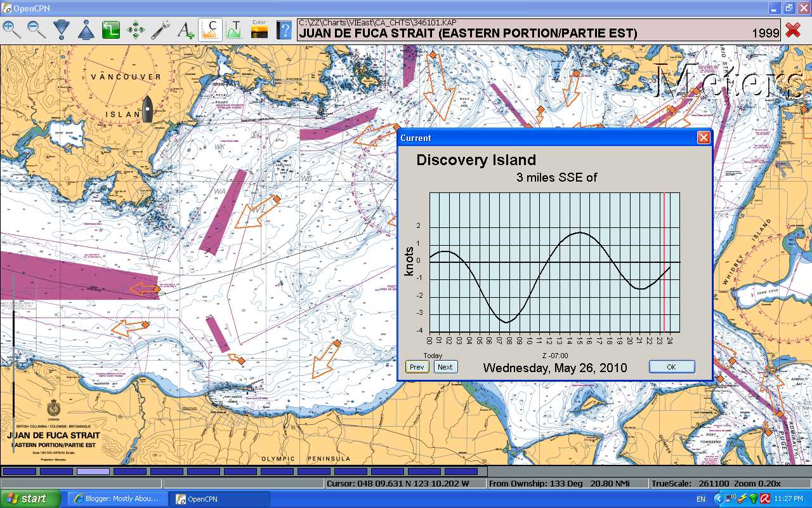This screenshot has height=508, width=812.
Task: Click the Zoom Out magnifier tool
Action: [36, 30]
